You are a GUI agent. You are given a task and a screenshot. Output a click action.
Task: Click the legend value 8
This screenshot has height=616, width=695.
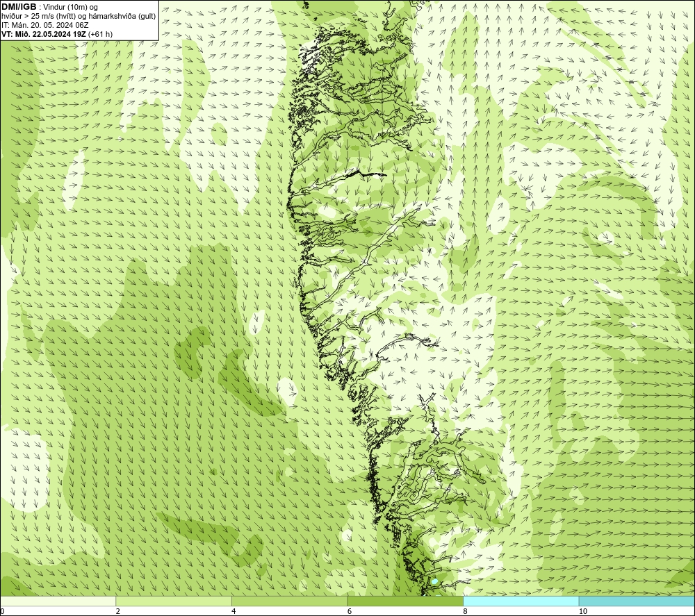465,611
